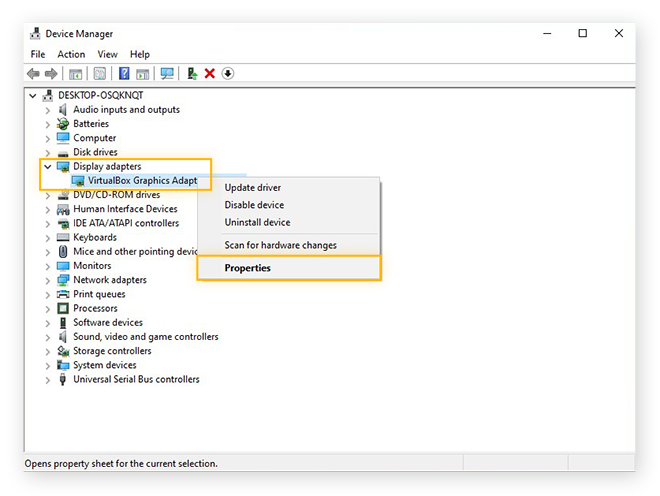
Task: Collapse the DESKTOP-OSQKNQT root node
Action: (32, 96)
